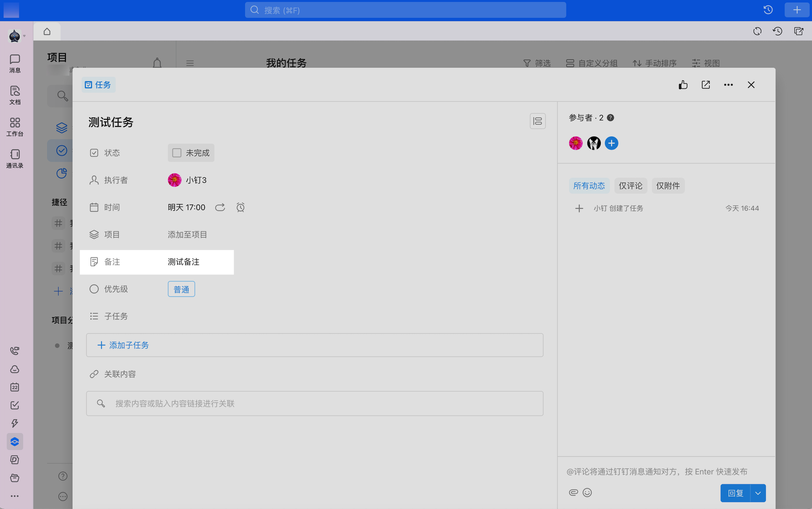Image resolution: width=812 pixels, height=509 pixels.
Task: Check the 未完成 status checkbox
Action: tap(177, 153)
